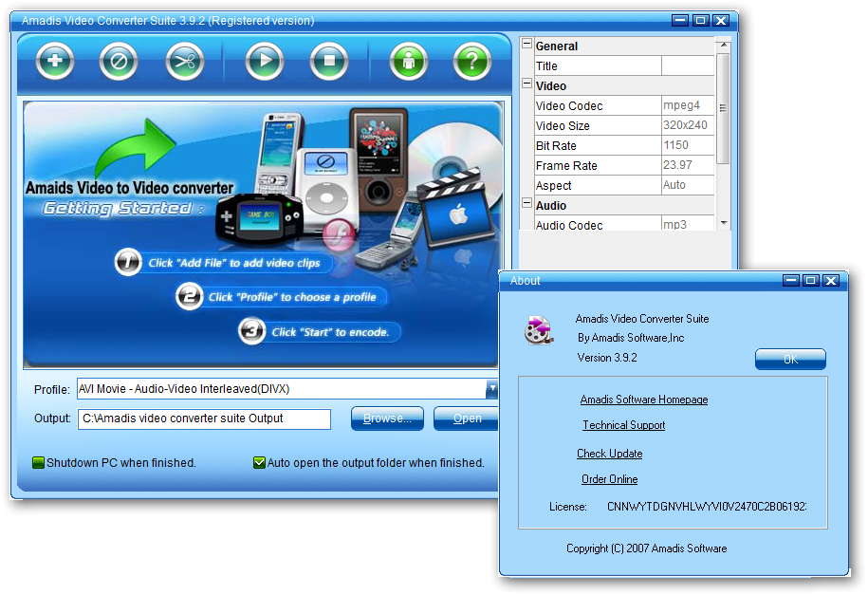Click the Order Online link
Screen dimensions: 868x595
pos(609,479)
